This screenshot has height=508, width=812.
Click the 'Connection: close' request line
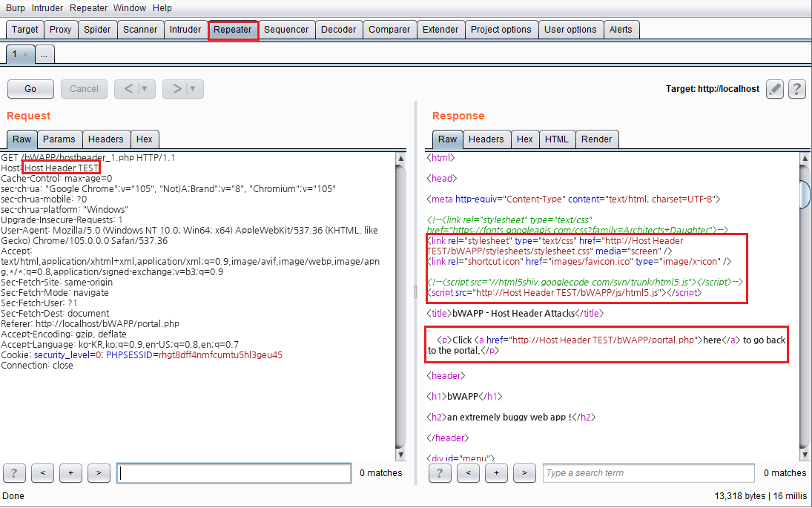(37, 366)
